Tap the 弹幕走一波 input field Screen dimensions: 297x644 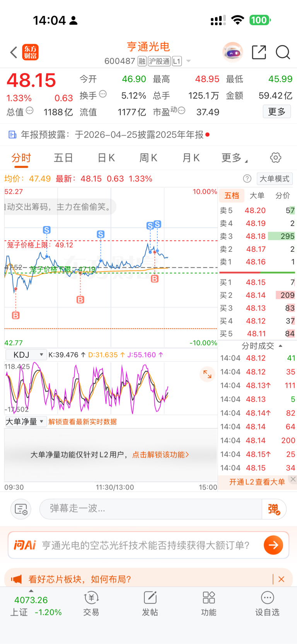click(151, 509)
